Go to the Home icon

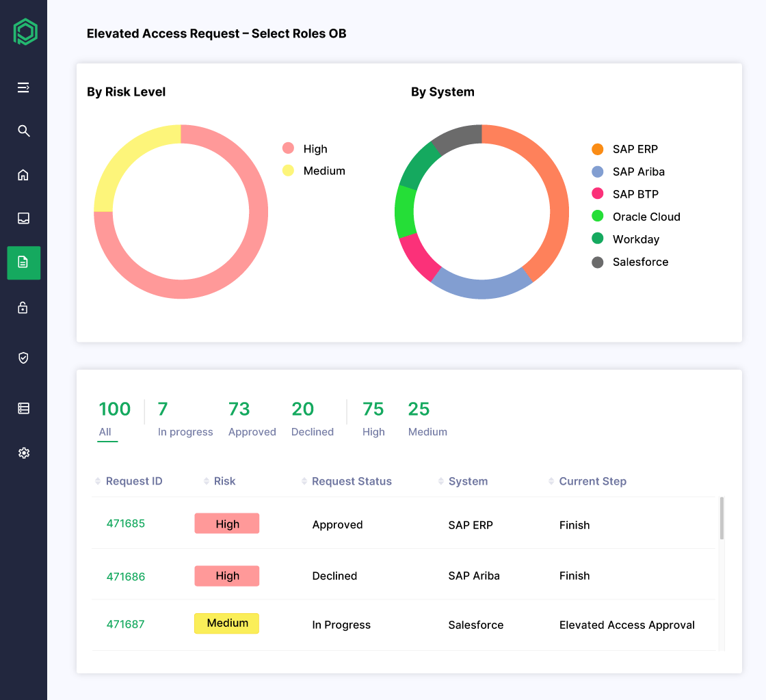coord(23,175)
